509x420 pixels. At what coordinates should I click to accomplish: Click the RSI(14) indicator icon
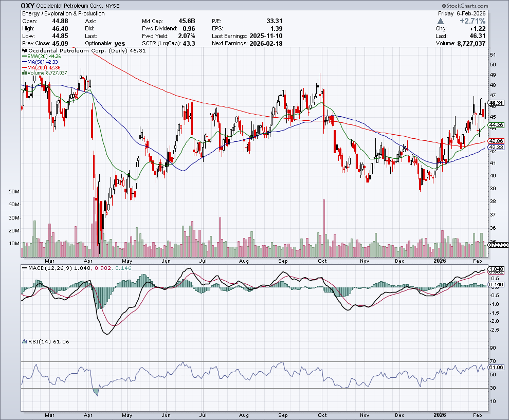point(25,341)
